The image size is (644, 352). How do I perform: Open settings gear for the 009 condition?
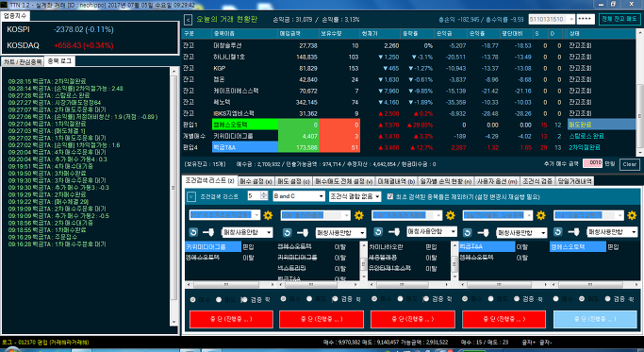coord(359,215)
